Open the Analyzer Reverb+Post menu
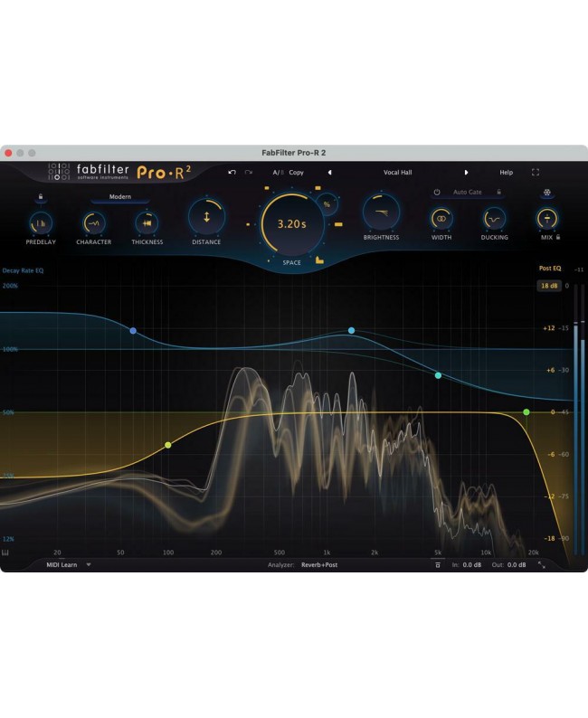The width and height of the screenshot is (588, 718). coord(319,564)
